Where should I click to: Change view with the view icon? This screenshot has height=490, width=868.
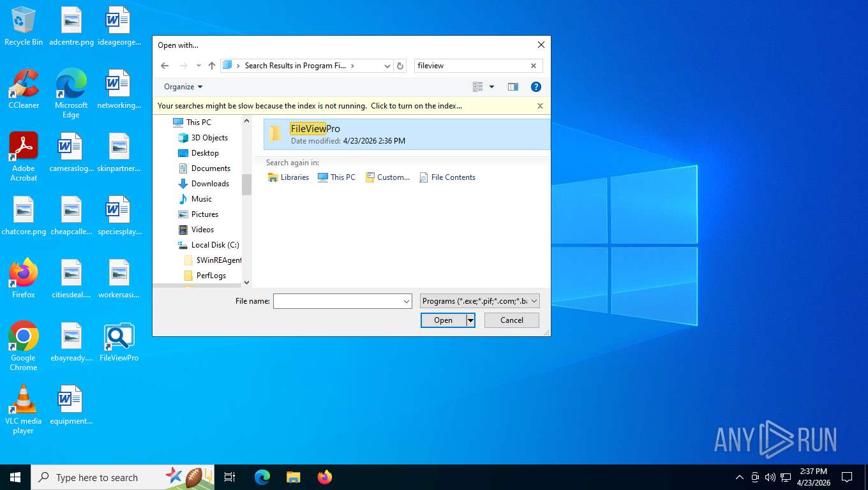477,87
